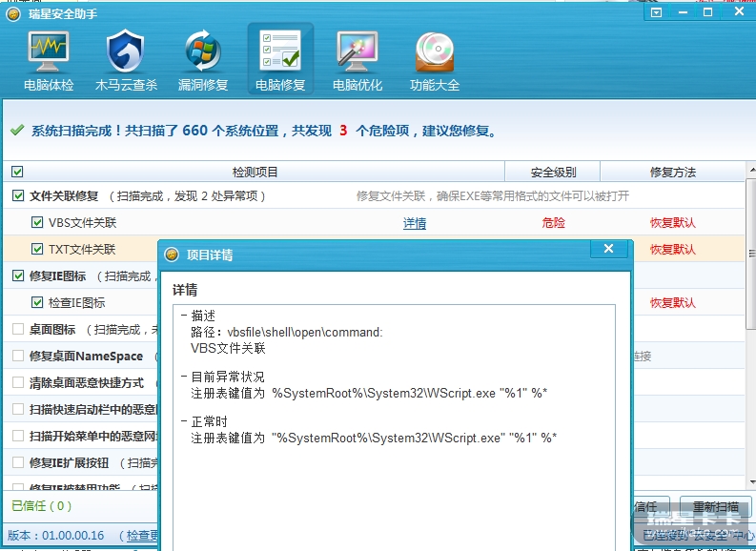The height and width of the screenshot is (551, 756).
Task: Close the 项目详情 dialog
Action: click(x=608, y=249)
